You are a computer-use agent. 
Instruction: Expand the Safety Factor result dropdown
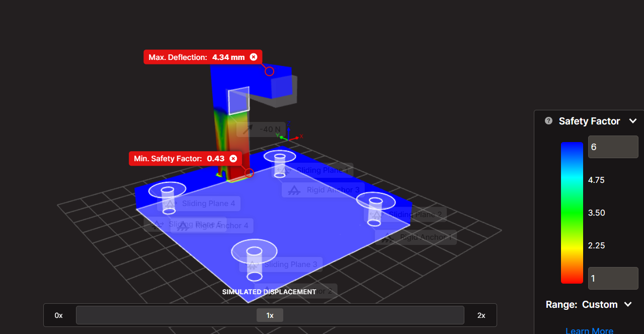[633, 121]
